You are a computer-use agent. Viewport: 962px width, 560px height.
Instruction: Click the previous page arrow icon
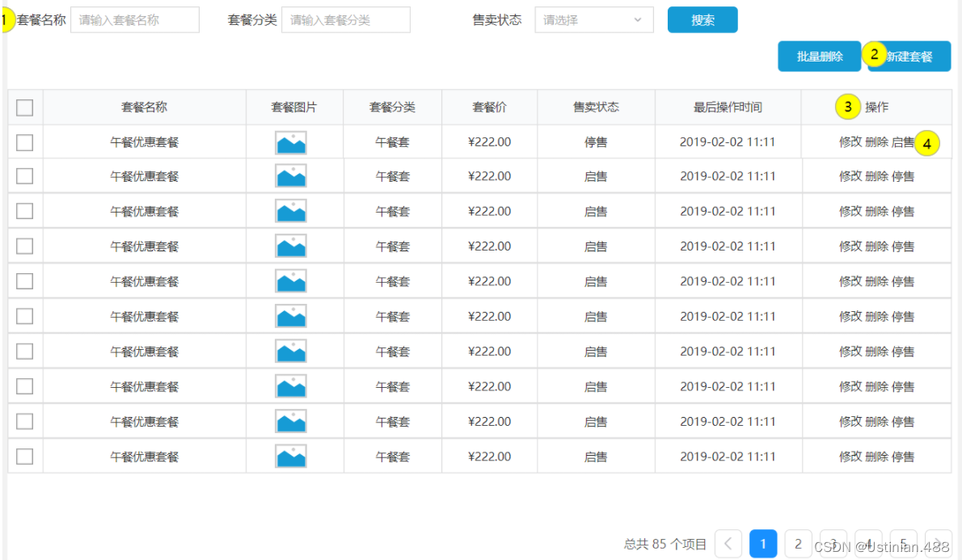(x=728, y=544)
